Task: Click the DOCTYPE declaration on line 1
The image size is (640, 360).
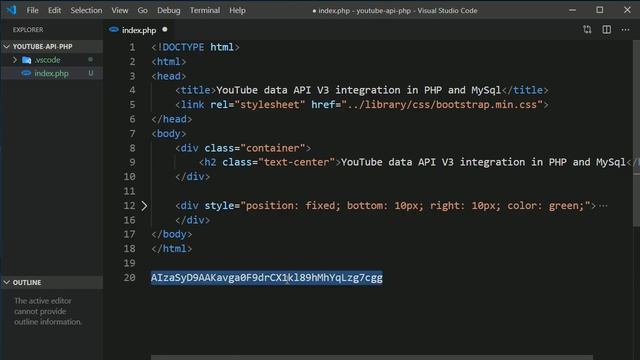Action: (195, 47)
